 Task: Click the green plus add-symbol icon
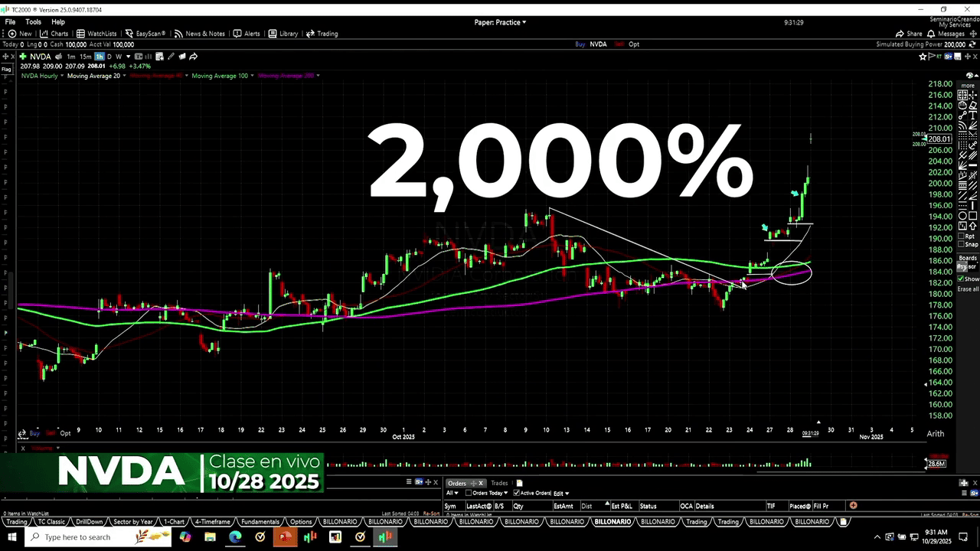(x=24, y=57)
